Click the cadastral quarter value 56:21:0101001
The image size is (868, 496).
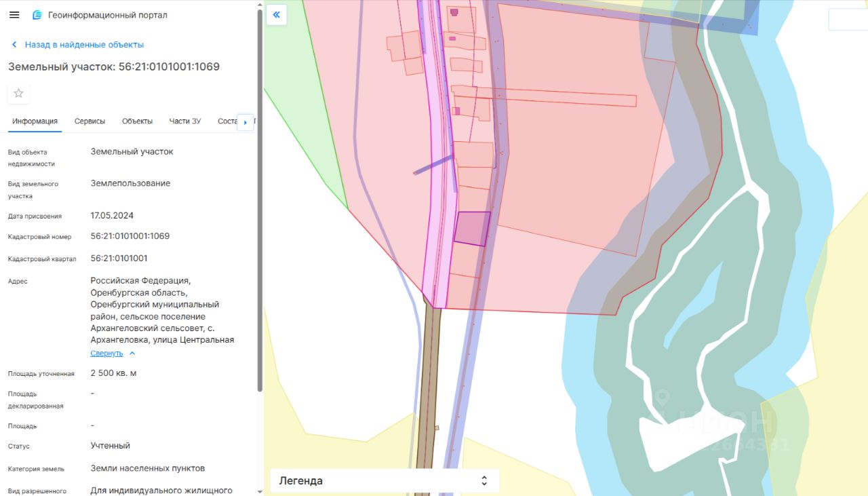[119, 259]
